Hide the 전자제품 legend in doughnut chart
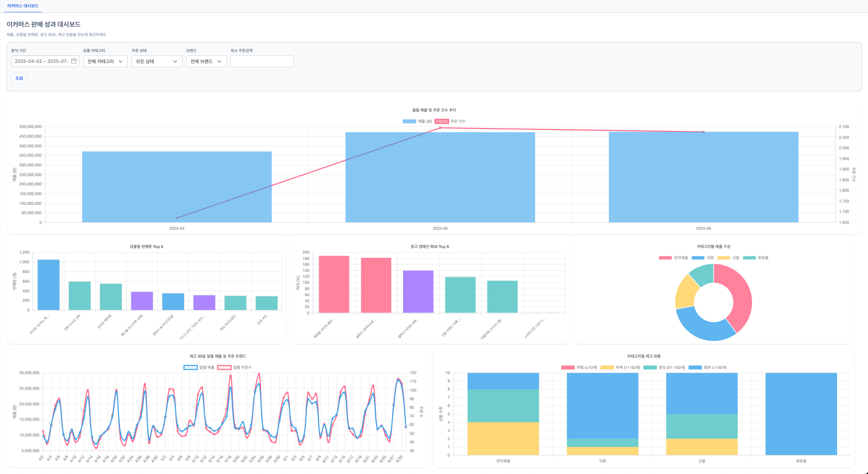Screen dimensions: 868x474 point(673,258)
